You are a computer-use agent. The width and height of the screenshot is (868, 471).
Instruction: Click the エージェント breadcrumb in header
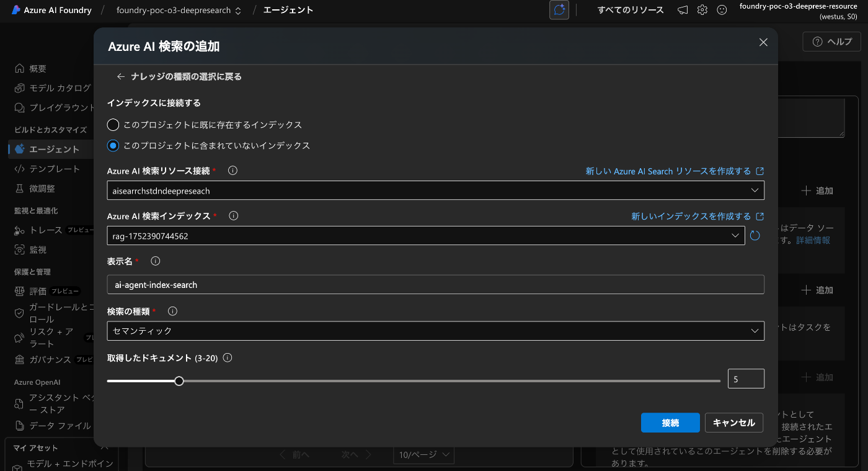click(288, 10)
